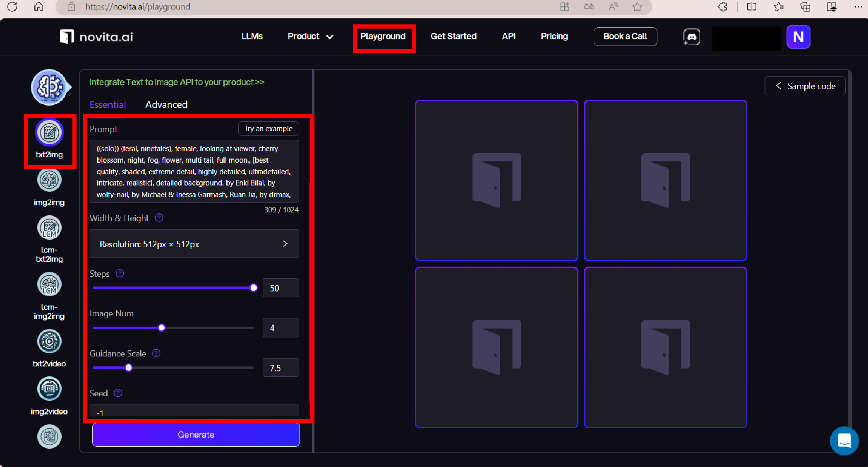Expand the Product dropdown menu
The image size is (868, 467).
pyautogui.click(x=310, y=36)
